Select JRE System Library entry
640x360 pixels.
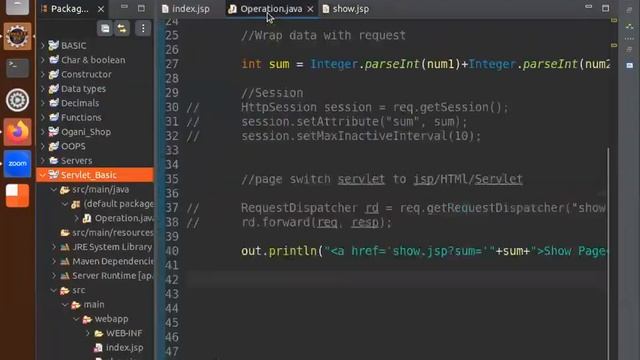[x=106, y=247]
